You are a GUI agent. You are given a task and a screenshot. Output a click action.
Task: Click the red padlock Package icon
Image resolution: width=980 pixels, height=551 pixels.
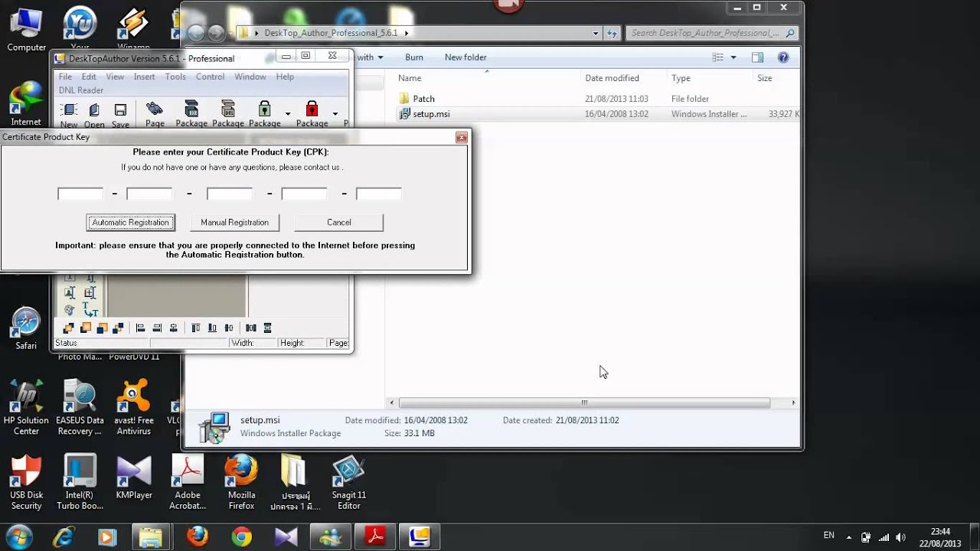click(x=312, y=109)
